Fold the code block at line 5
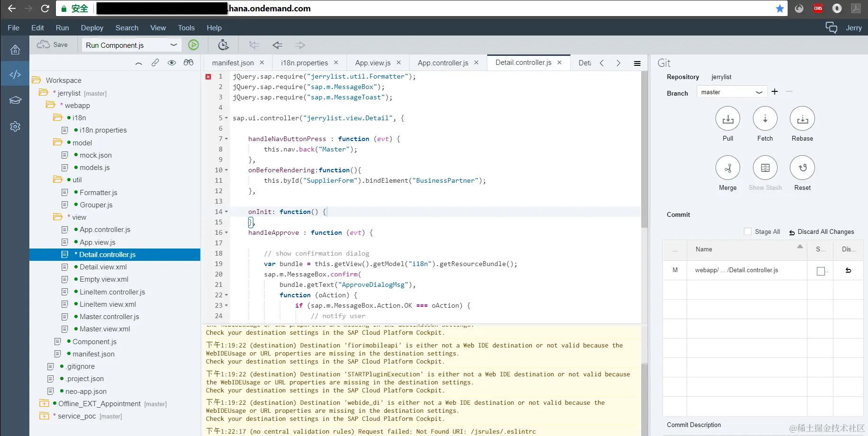 point(226,118)
